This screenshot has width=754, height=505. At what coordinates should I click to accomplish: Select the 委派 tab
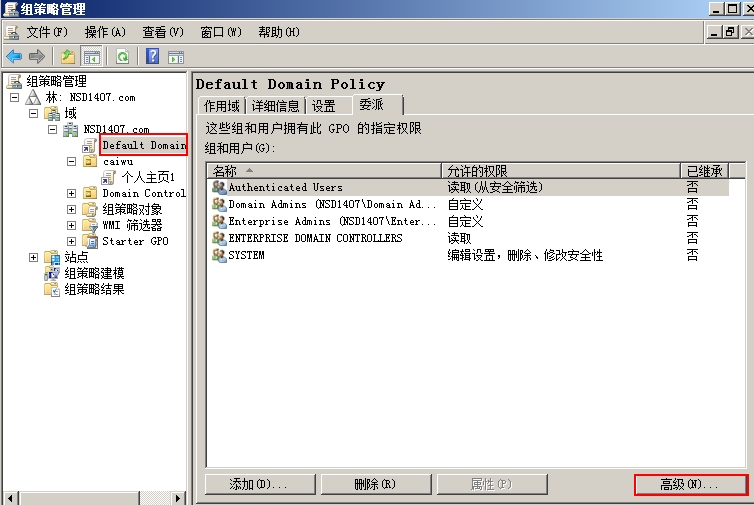click(378, 104)
